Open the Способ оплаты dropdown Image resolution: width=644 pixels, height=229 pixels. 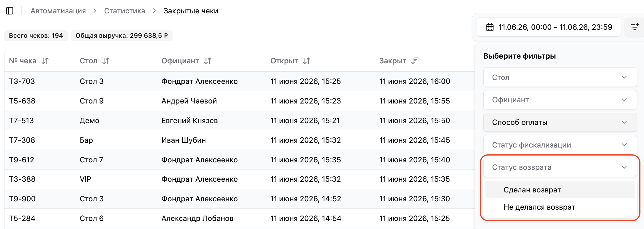click(x=560, y=122)
